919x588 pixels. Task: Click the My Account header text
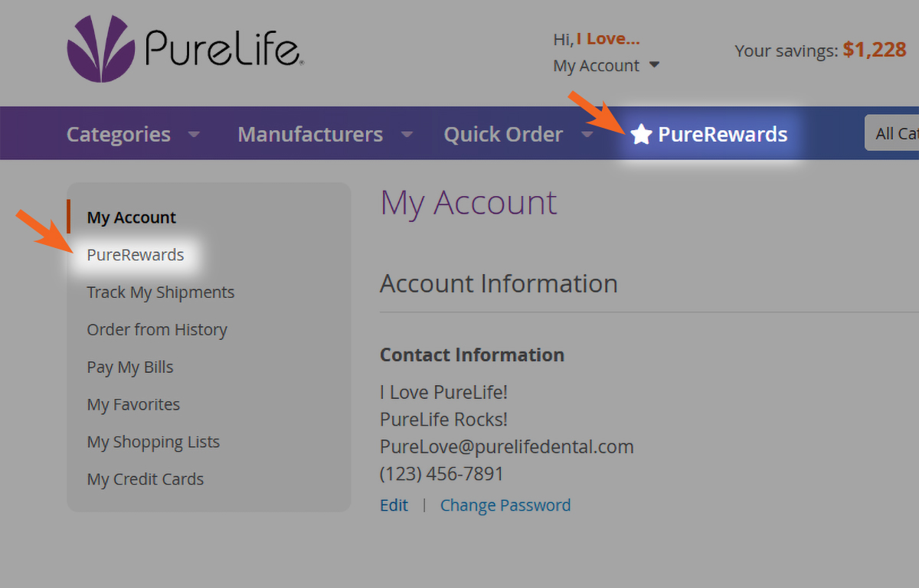tap(597, 66)
